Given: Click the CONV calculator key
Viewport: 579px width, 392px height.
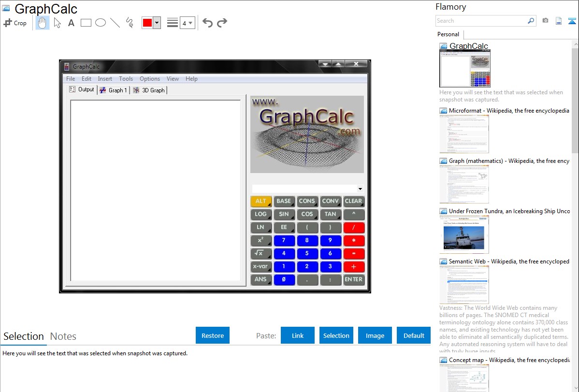Looking at the screenshot, I should point(331,202).
